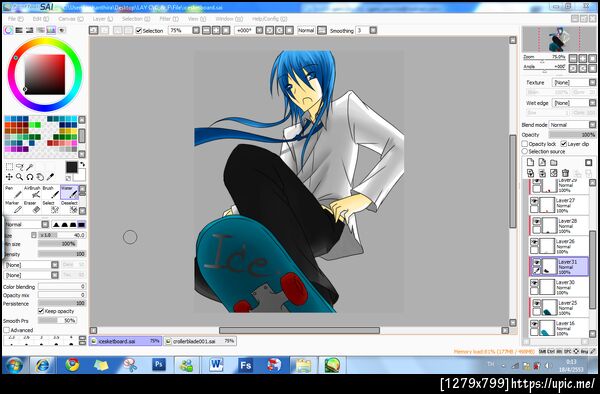Open the Wet edge effect dropdown
Screen dimensions: 600x394
[x=592, y=103]
